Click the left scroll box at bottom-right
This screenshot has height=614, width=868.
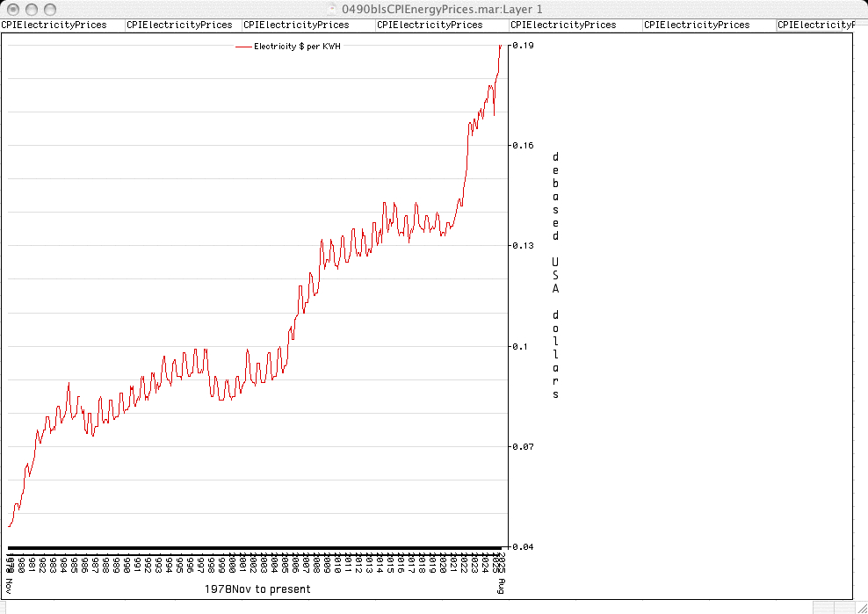click(x=822, y=606)
